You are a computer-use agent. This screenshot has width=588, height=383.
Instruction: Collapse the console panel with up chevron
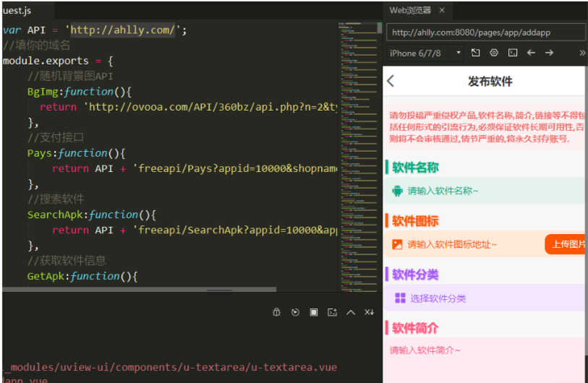[351, 312]
